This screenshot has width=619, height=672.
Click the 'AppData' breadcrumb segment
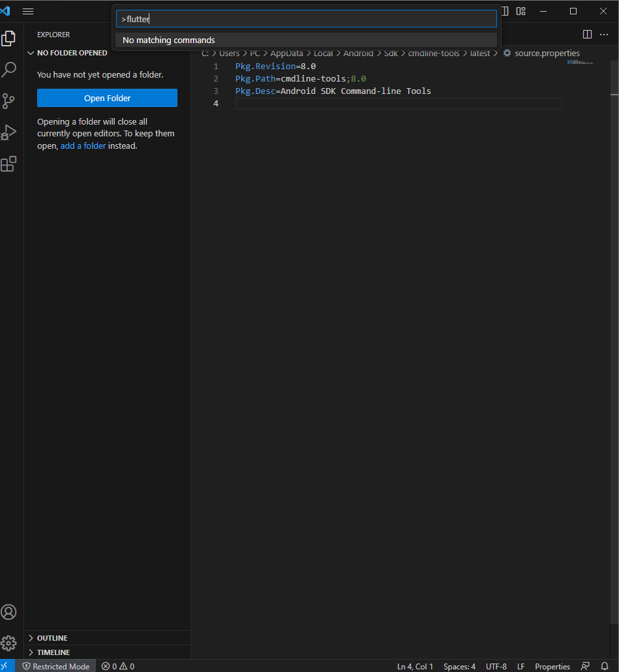click(x=286, y=53)
